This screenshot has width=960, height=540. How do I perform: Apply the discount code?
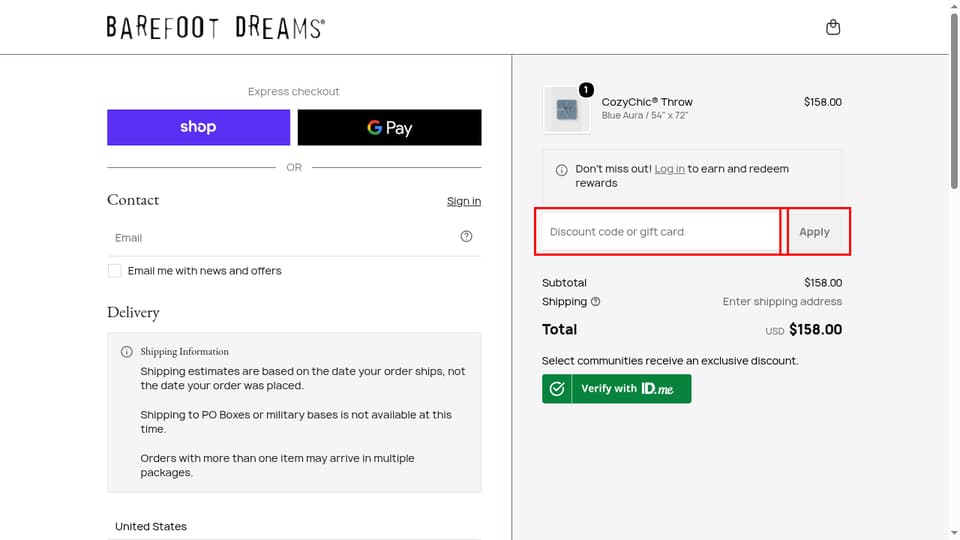tap(814, 231)
